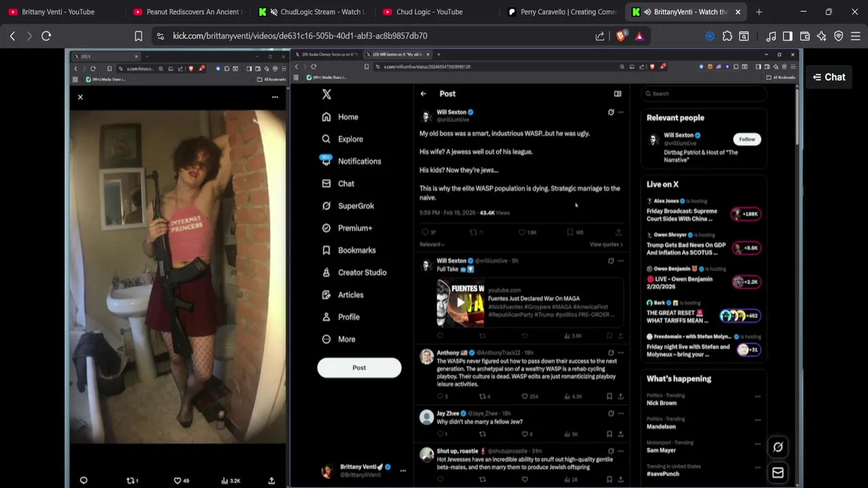Close the photo viewer with the X icon
The width and height of the screenshot is (868, 488).
[x=80, y=97]
